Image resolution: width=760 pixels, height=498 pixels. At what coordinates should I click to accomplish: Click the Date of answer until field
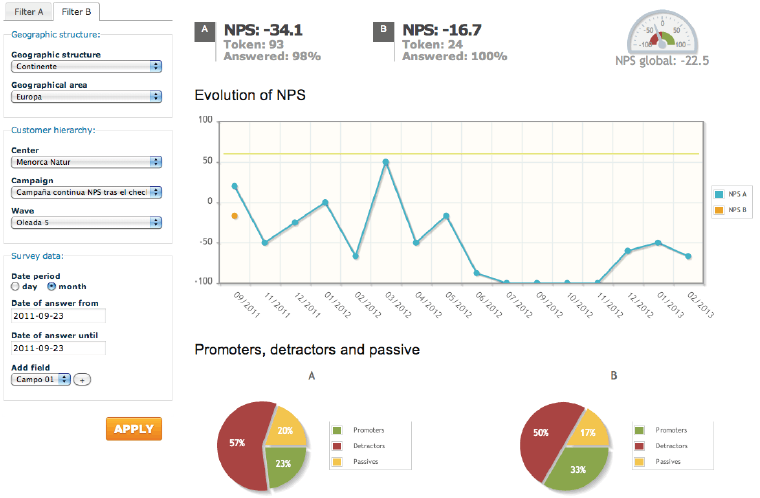[x=58, y=348]
